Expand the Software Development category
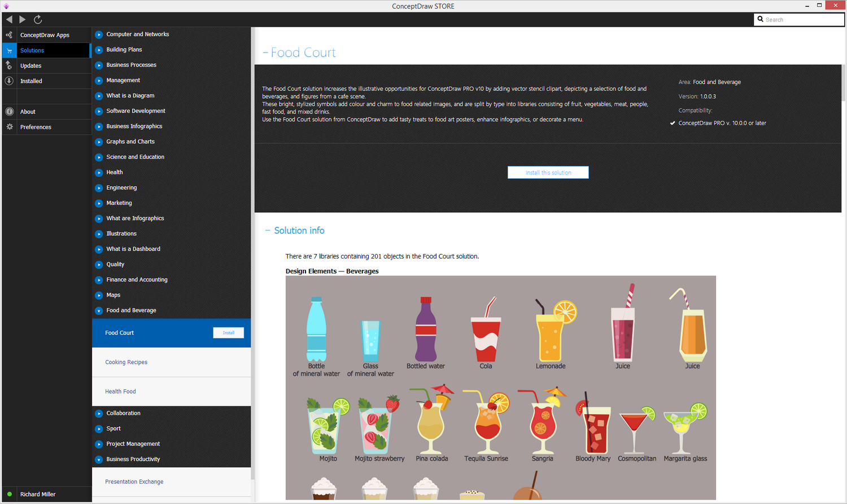 (99, 111)
